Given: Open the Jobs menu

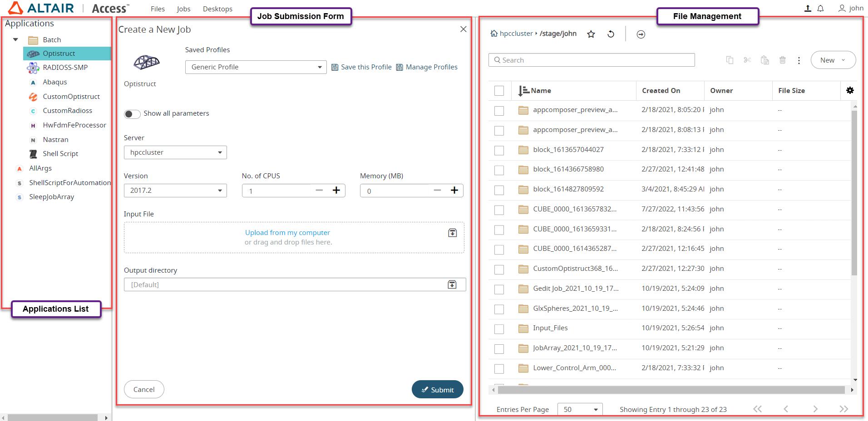Looking at the screenshot, I should [183, 9].
